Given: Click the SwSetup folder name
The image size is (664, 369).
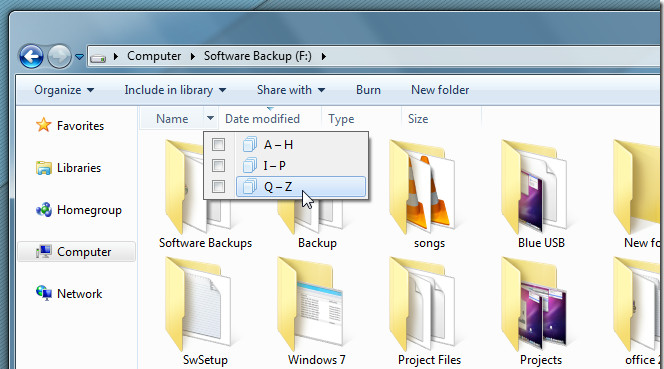Looking at the screenshot, I should 205,360.
